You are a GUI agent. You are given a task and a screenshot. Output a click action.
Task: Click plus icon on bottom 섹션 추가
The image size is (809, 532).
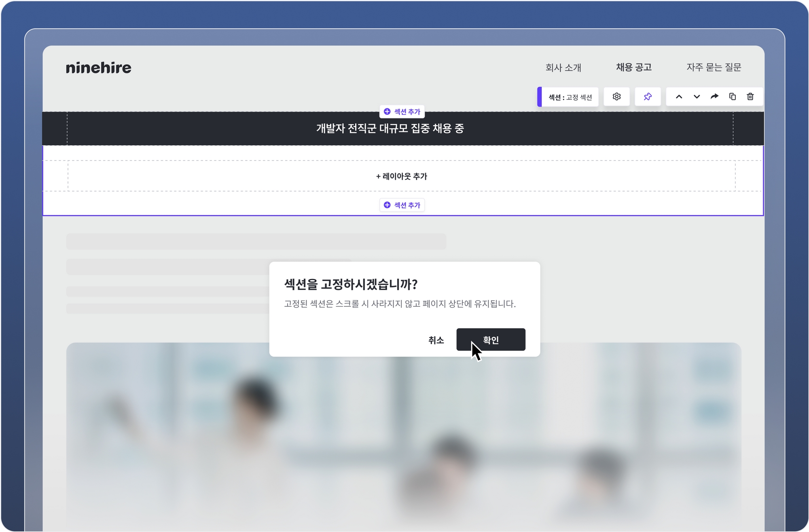coord(387,205)
